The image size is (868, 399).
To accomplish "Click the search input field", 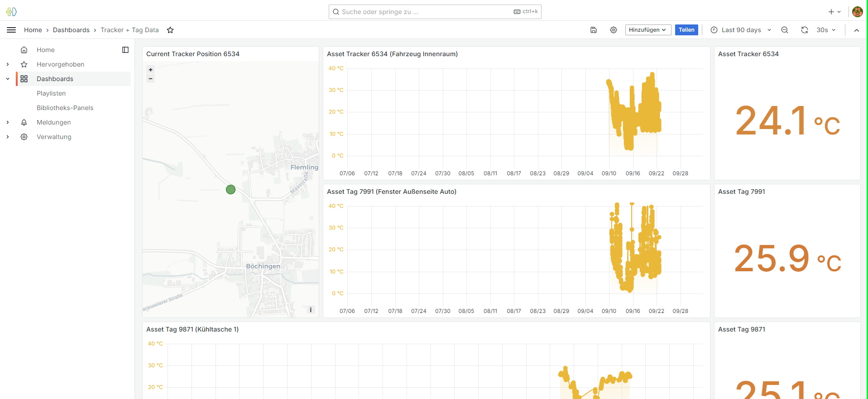I will 426,12.
